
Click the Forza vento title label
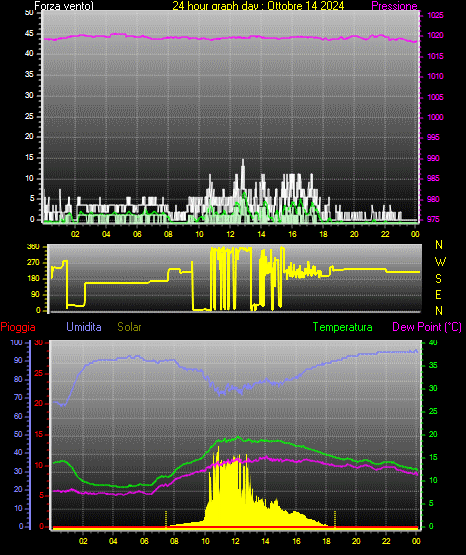(64, 6)
